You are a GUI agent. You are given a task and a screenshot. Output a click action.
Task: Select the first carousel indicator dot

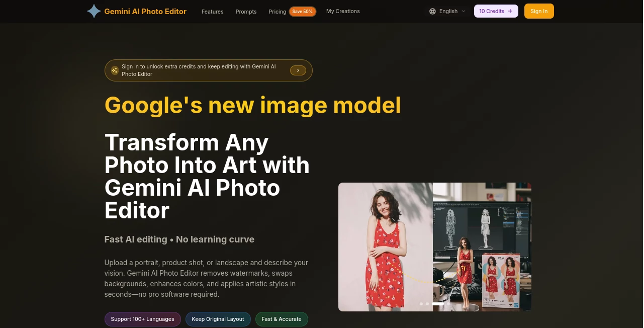tap(421, 304)
